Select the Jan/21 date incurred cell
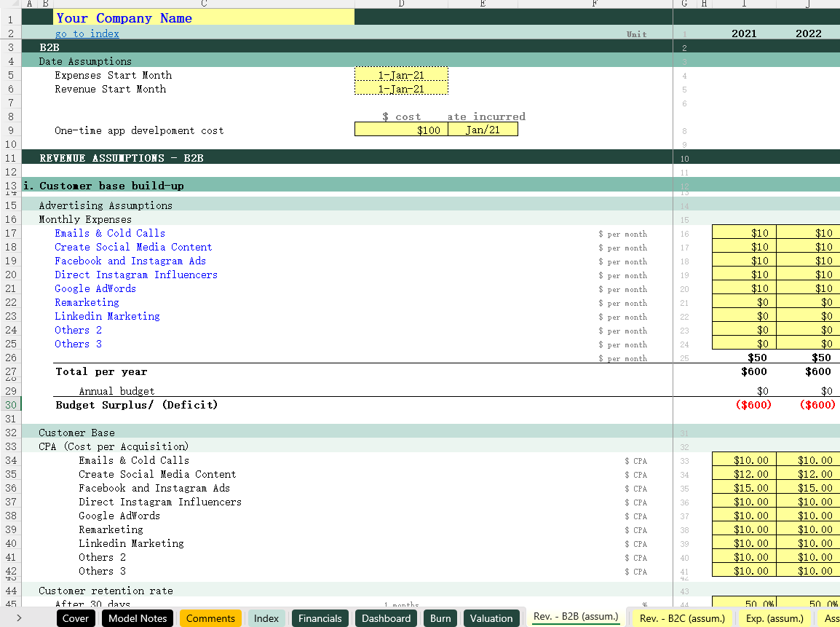The width and height of the screenshot is (840, 627). pyautogui.click(x=483, y=130)
